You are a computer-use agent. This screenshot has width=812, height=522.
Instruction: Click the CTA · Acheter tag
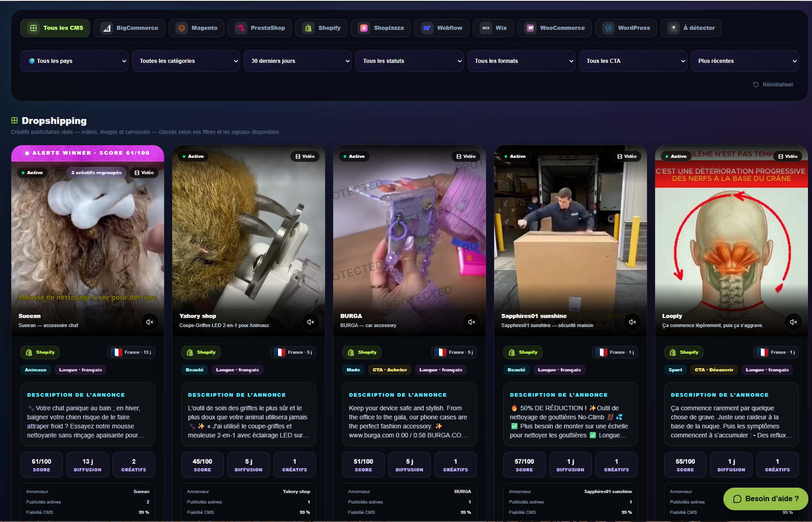390,370
